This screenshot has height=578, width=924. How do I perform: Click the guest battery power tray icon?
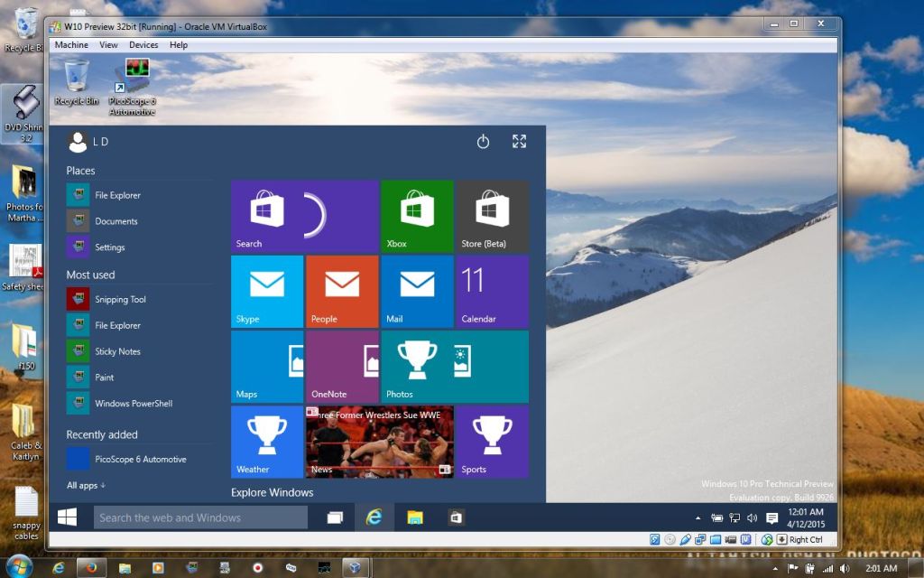(716, 517)
